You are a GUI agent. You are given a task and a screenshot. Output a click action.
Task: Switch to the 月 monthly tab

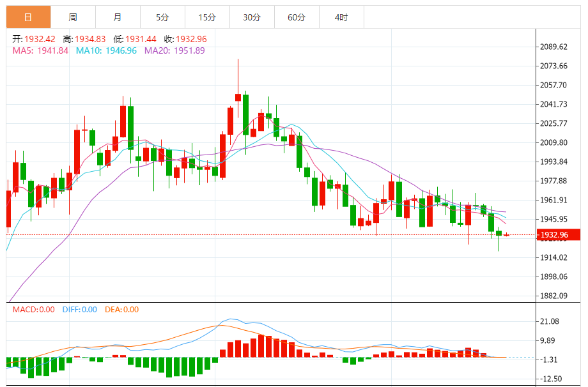point(118,17)
